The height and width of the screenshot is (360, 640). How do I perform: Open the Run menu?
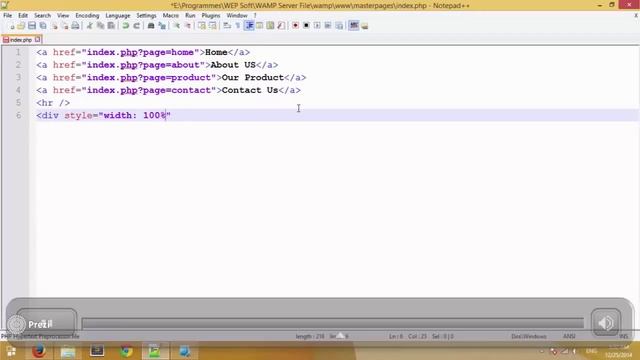click(x=190, y=16)
